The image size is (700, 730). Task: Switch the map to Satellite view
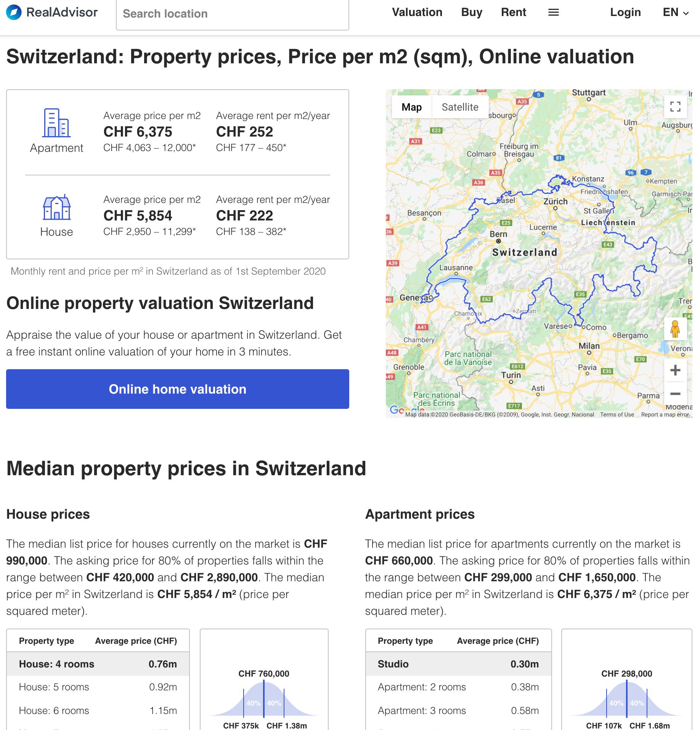click(460, 107)
